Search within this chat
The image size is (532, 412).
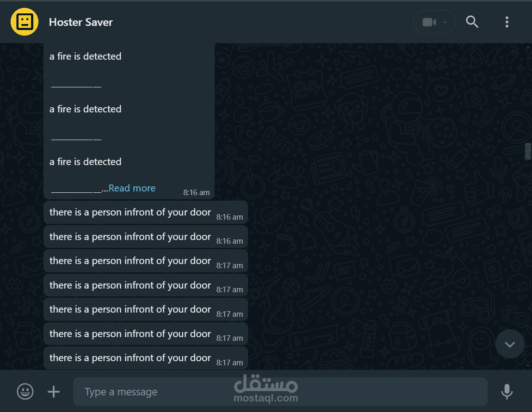(472, 22)
